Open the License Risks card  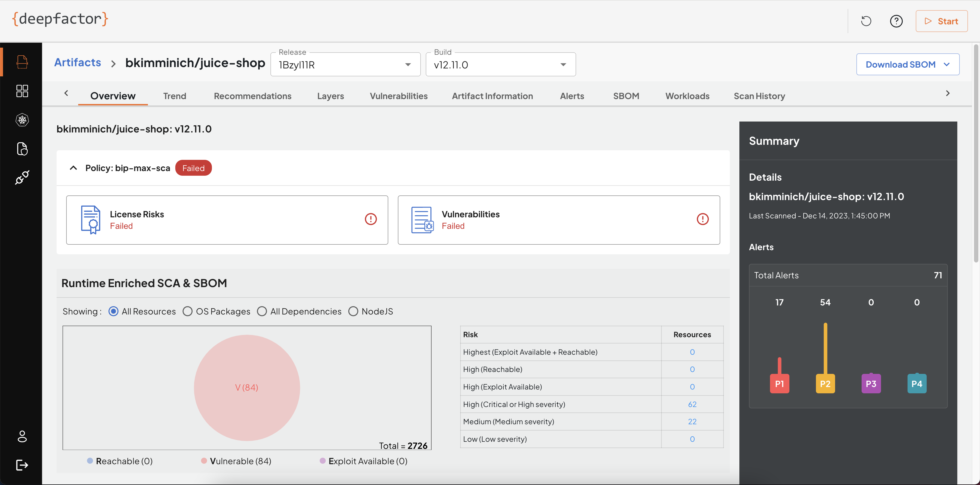coord(227,220)
